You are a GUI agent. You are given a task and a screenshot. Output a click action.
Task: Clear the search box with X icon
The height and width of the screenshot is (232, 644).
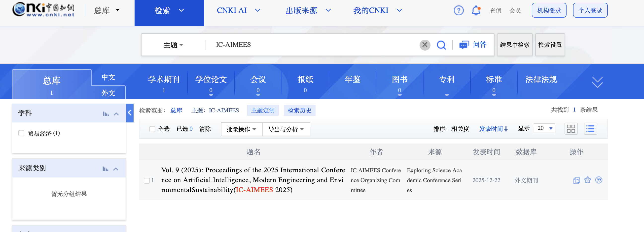(x=425, y=45)
